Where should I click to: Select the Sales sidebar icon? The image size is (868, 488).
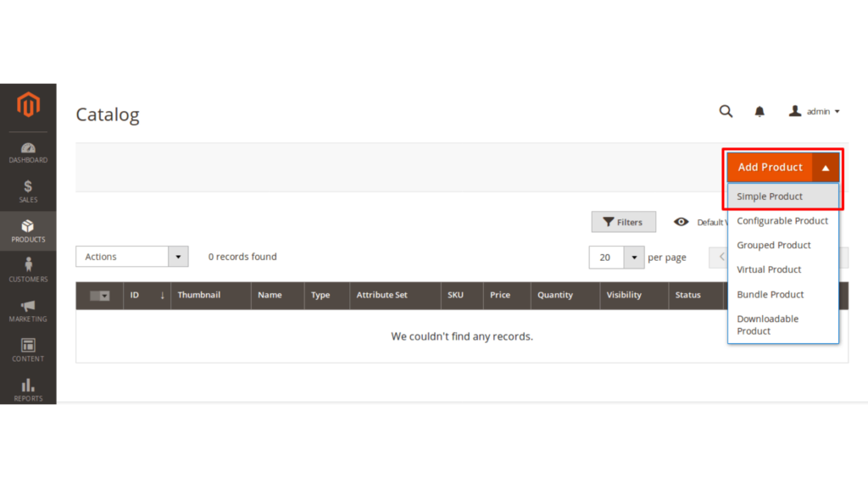[28, 191]
